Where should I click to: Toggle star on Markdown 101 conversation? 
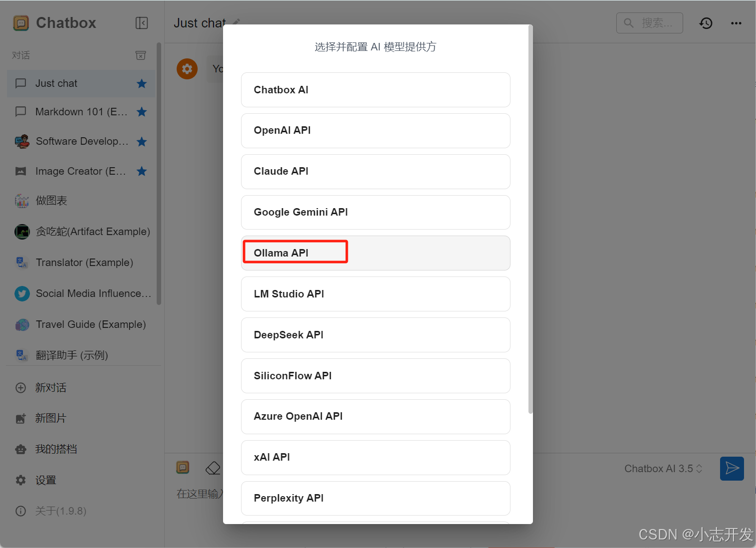[142, 112]
